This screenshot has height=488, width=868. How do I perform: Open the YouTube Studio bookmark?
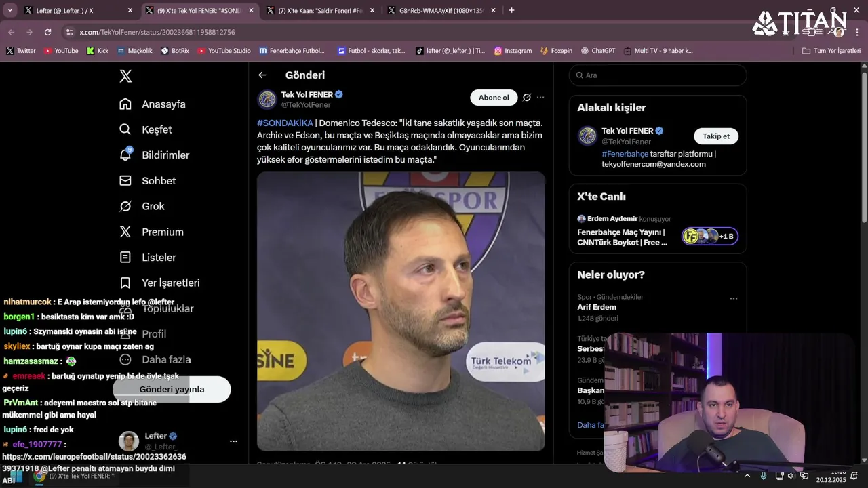tap(224, 51)
